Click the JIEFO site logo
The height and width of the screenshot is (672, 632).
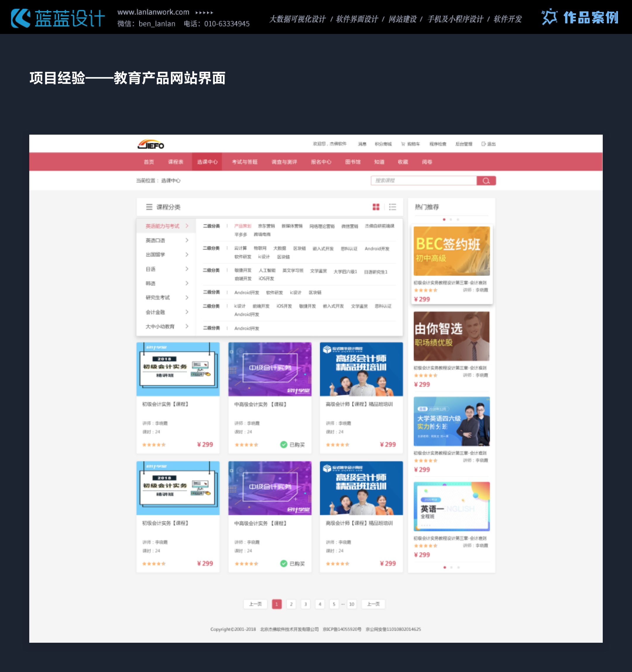pos(150,144)
